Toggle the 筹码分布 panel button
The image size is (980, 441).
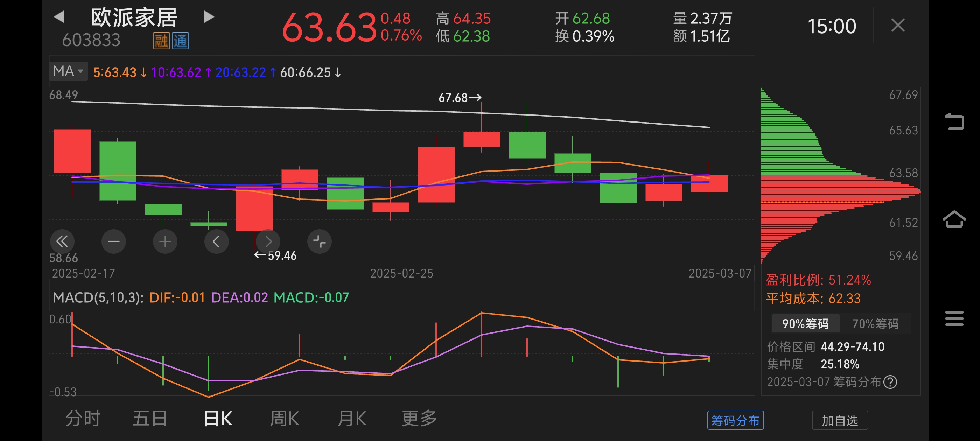735,420
